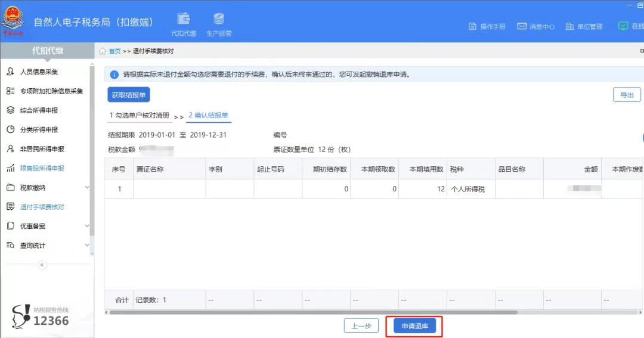
Task: Expand the 税款缴纳 submenu chevron
Action: coord(87,187)
